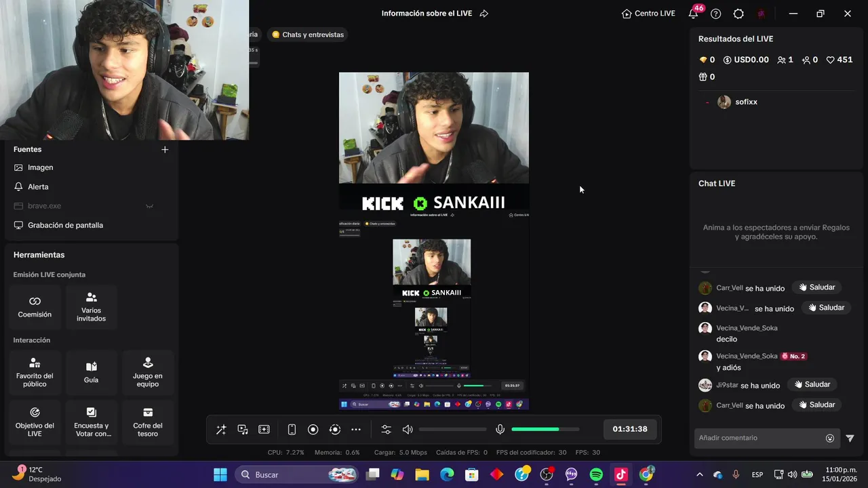Click the taskbar Buscar search box

(296, 474)
